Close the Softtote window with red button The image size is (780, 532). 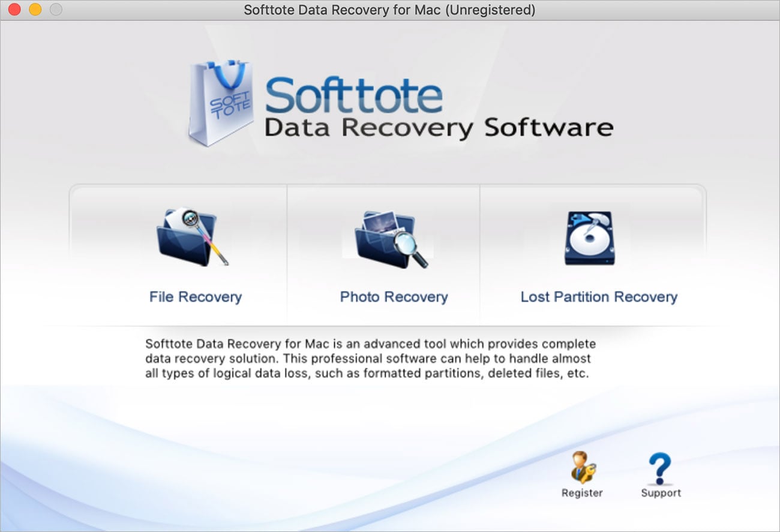pyautogui.click(x=15, y=10)
